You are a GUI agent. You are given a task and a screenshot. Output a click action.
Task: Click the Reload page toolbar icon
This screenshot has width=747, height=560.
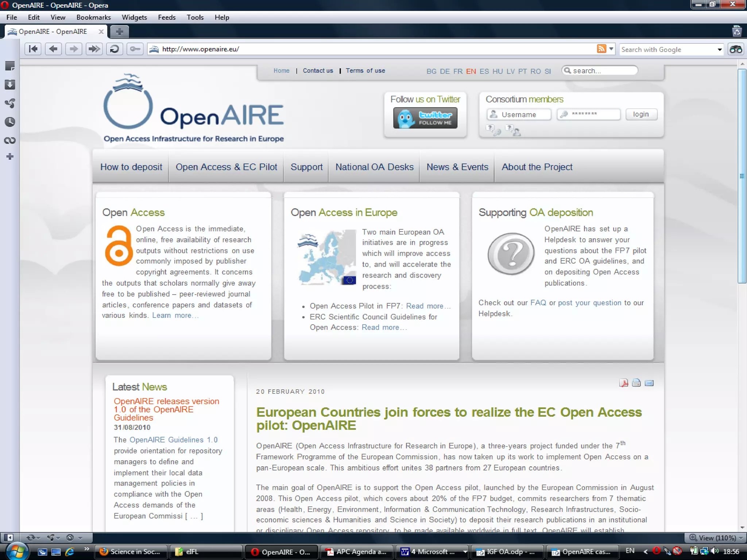(x=114, y=49)
